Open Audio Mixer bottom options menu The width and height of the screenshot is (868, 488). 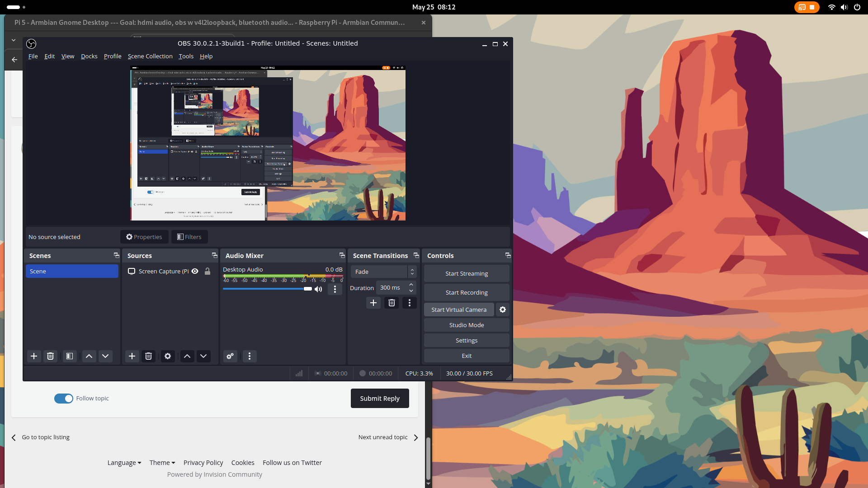[x=250, y=356]
